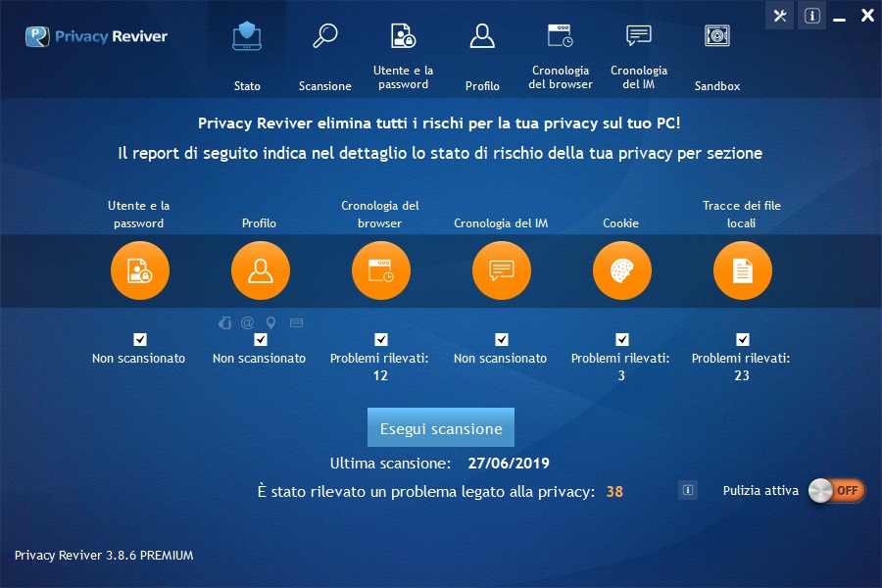Click the Privacy Reviver logo
This screenshot has height=588, width=882.
point(96,36)
